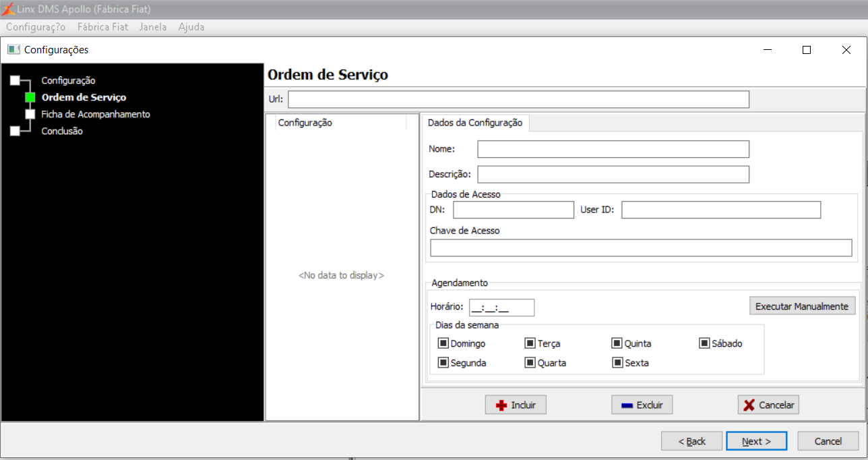Toggle the Terça checkbox

(530, 343)
